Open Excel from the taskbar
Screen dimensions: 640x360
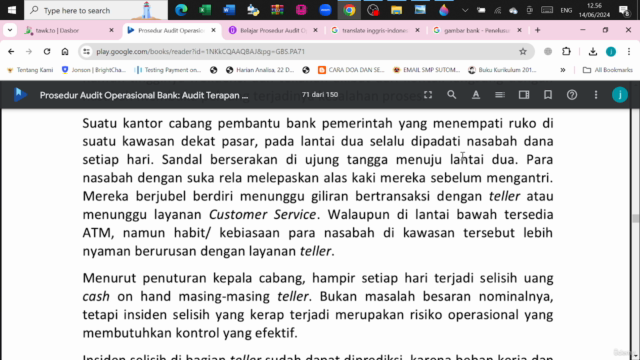(205, 10)
